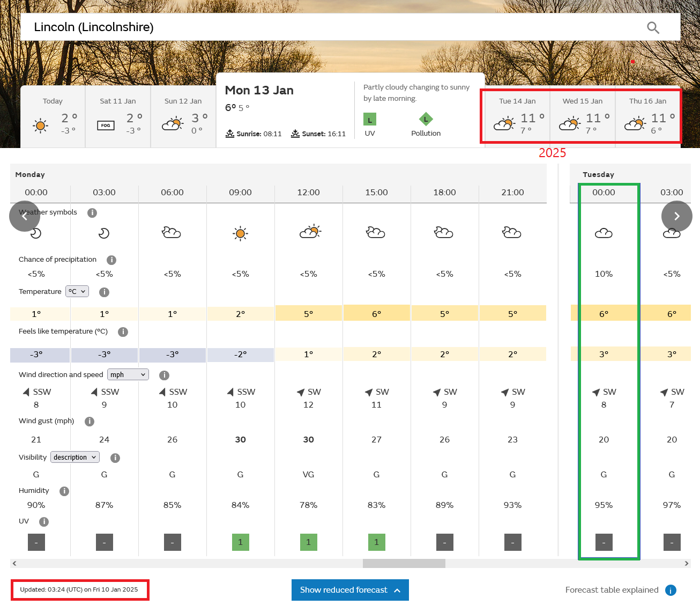Open the Visibility description dropdown
The width and height of the screenshot is (700, 605).
(x=75, y=458)
